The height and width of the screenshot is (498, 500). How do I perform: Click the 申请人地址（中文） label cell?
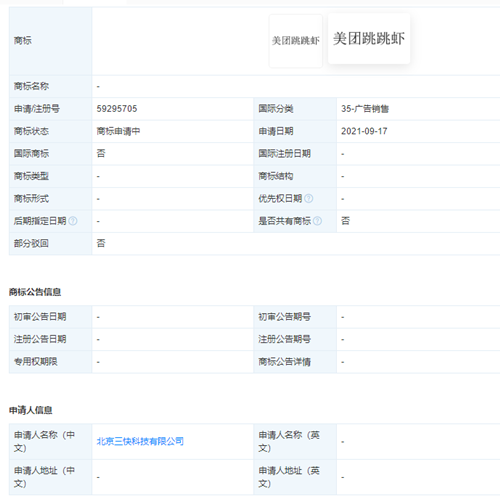point(51,477)
